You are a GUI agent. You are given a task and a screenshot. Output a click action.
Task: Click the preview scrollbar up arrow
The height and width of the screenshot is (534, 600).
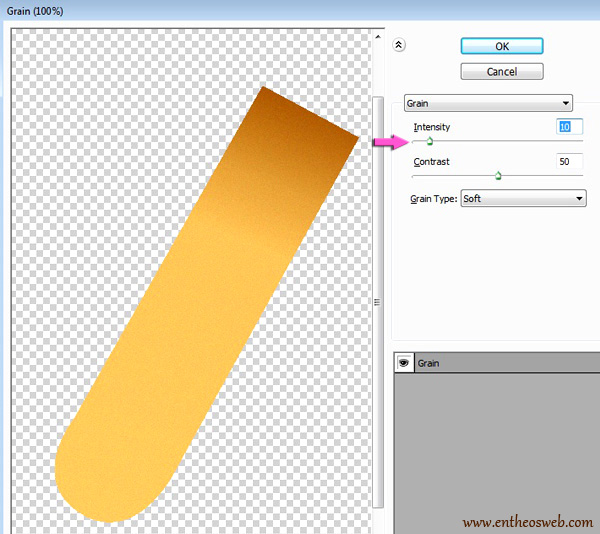click(378, 37)
